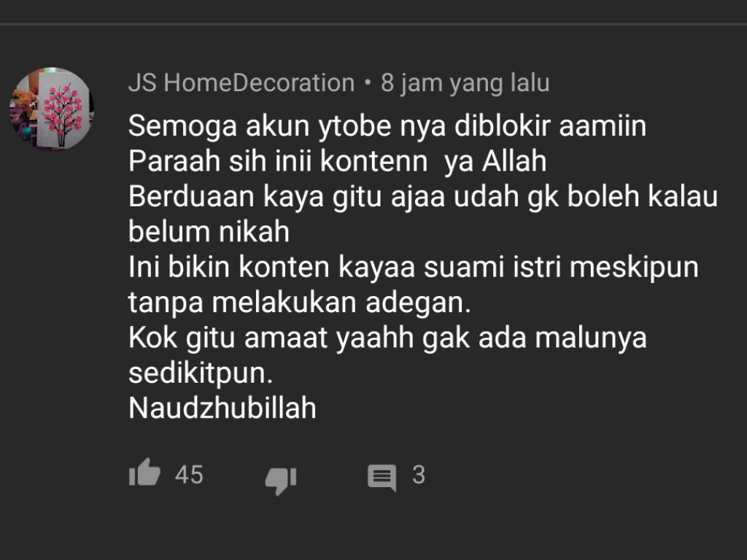This screenshot has height=560, width=747.
Task: Dislike the comment with thumbs-down icon
Action: click(281, 480)
